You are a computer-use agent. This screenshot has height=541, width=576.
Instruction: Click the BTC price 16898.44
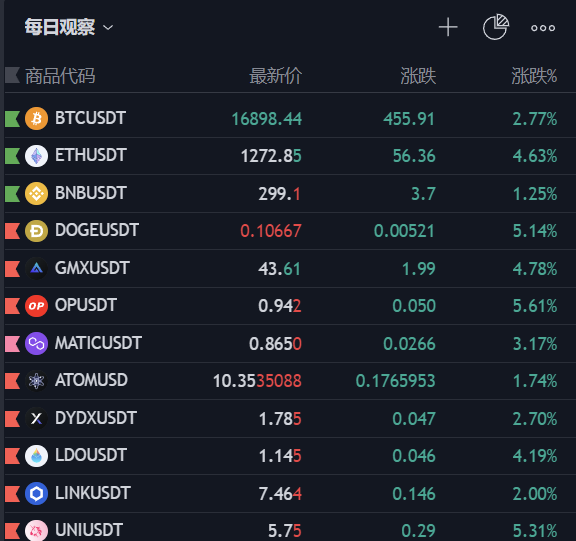pos(267,119)
